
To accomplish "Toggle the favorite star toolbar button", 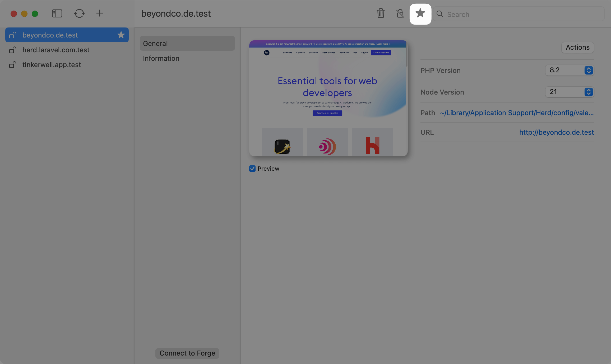I will click(420, 14).
